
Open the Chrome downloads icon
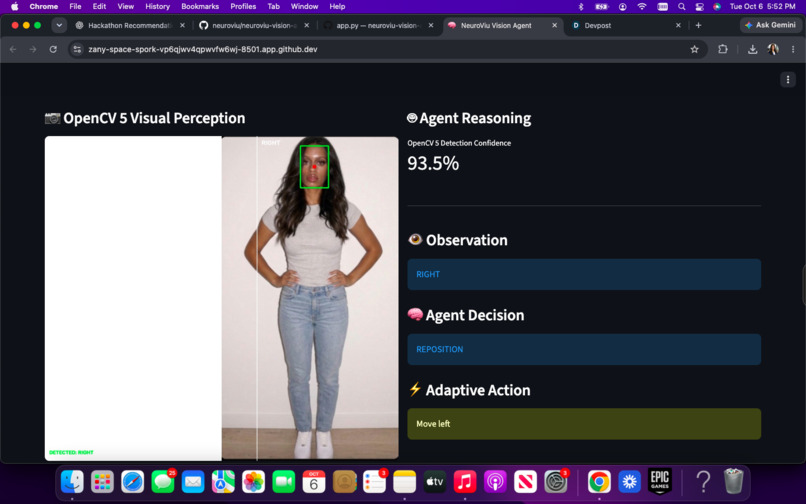(753, 49)
